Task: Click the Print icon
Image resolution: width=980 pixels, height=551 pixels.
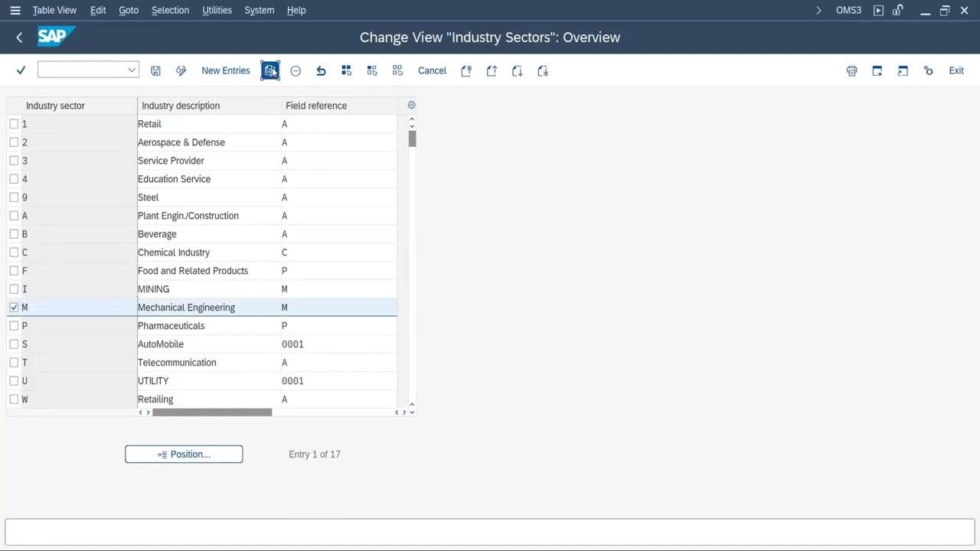Action: click(x=851, y=70)
